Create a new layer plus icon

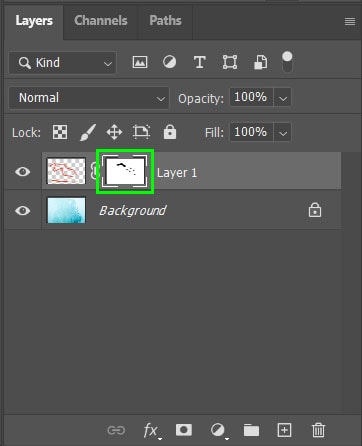tap(284, 430)
